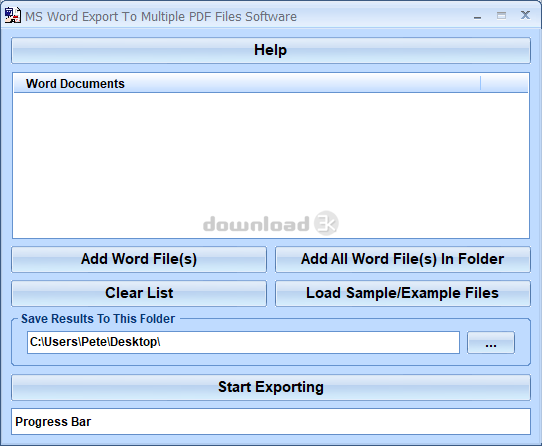Image resolution: width=542 pixels, height=446 pixels.
Task: Click the Save Results To This Folder label
Action: tap(98, 319)
